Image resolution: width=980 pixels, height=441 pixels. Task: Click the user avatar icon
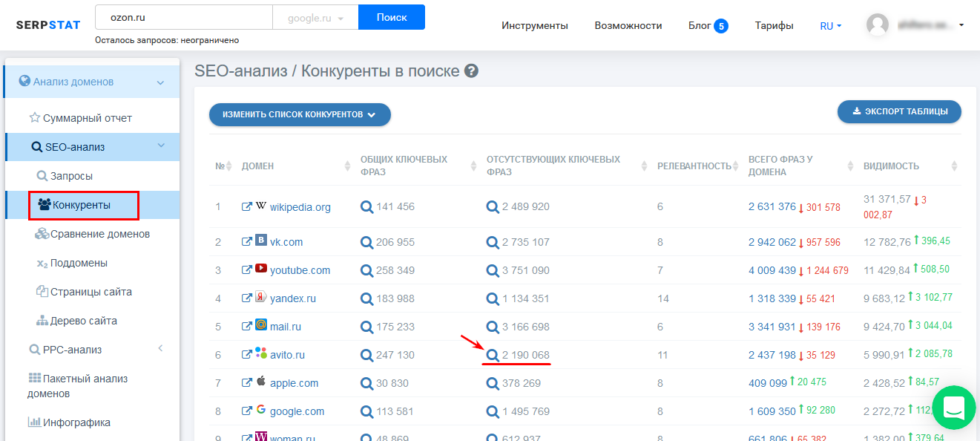[878, 25]
